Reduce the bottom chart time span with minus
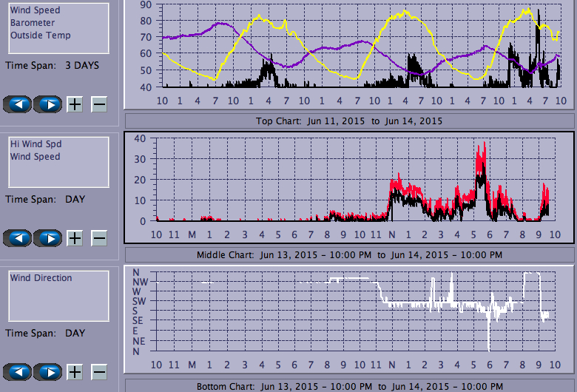 (x=99, y=371)
